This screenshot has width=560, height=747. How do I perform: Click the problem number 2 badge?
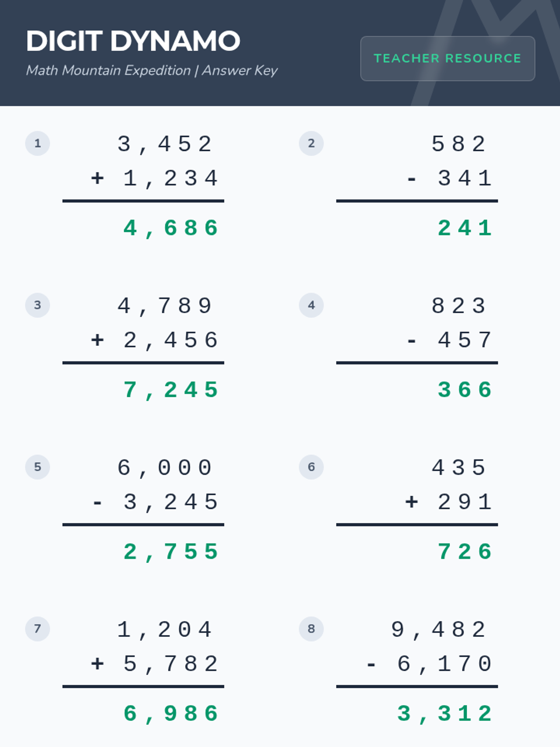coord(311,143)
